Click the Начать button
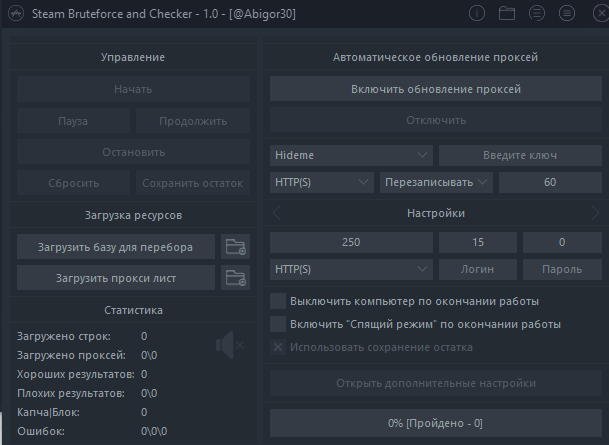This screenshot has width=609, height=445. point(133,89)
